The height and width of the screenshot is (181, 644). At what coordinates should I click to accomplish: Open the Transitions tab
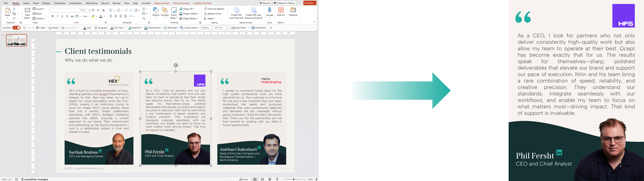60,3
